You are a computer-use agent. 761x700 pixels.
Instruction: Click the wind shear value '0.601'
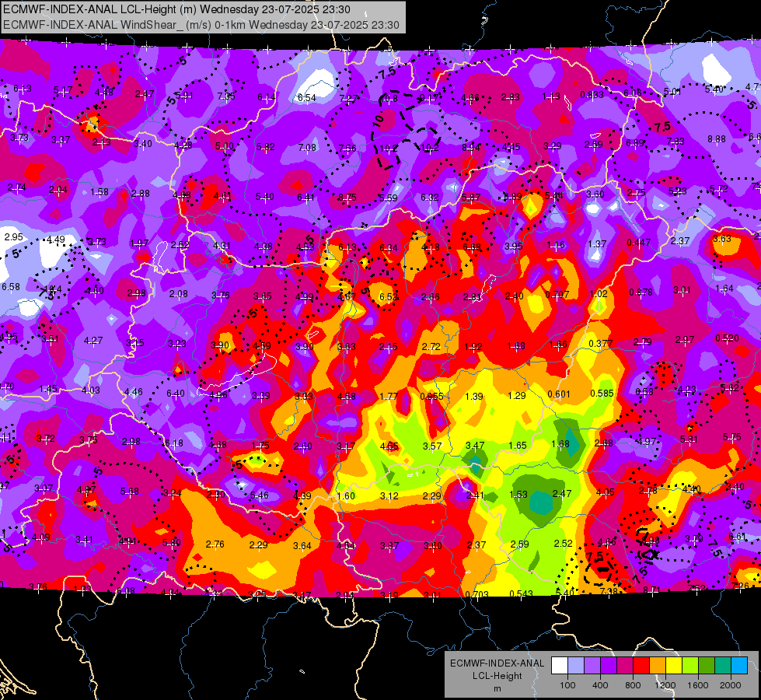[x=559, y=394]
